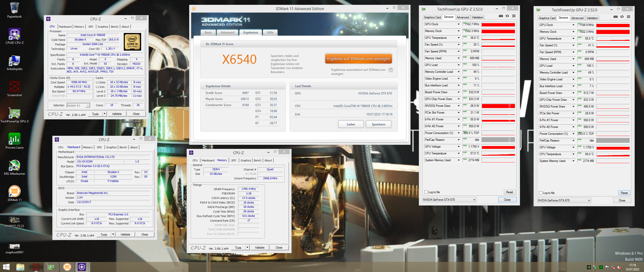This screenshot has width=644, height=272.
Task: Click Tools button in Mainboard CPU-Z window
Action: coord(104,234)
